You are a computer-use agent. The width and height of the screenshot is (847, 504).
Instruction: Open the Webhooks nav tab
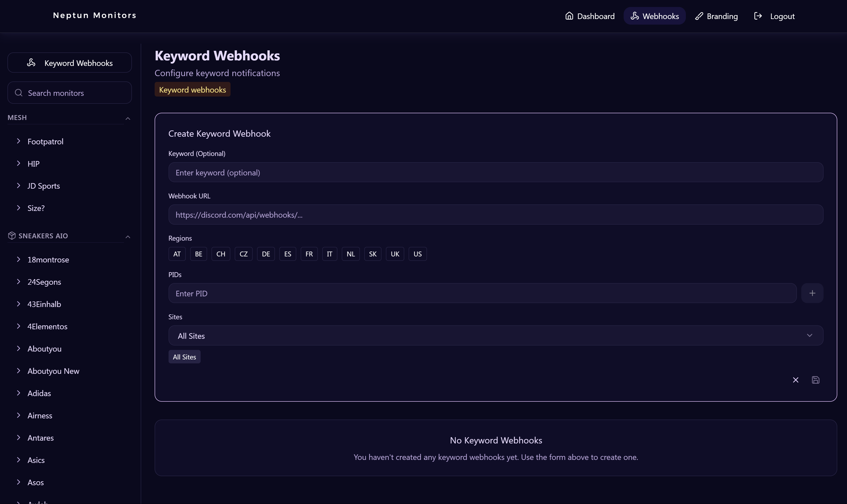[654, 16]
